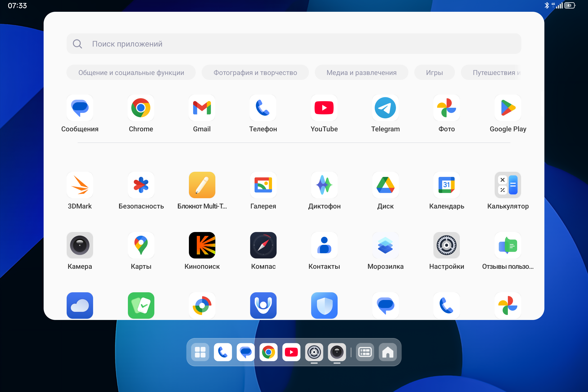Select the Общение и социальные функции category
This screenshot has height=392, width=588.
coord(131,73)
